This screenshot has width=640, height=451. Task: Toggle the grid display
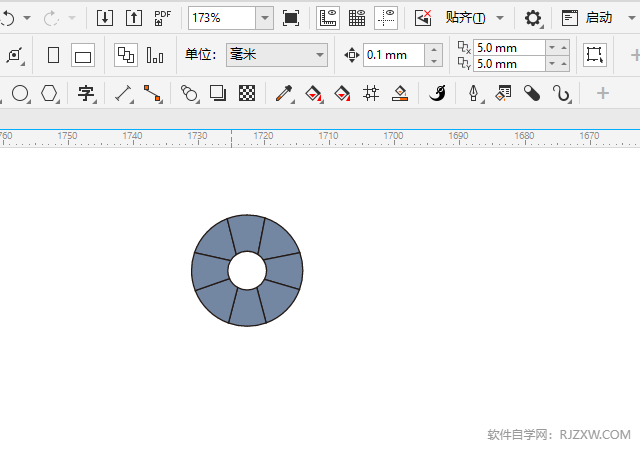pyautogui.click(x=357, y=18)
